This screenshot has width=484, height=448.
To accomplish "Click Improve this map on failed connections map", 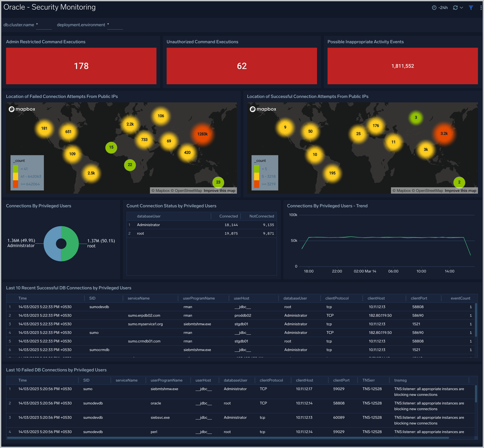I will pos(219,191).
